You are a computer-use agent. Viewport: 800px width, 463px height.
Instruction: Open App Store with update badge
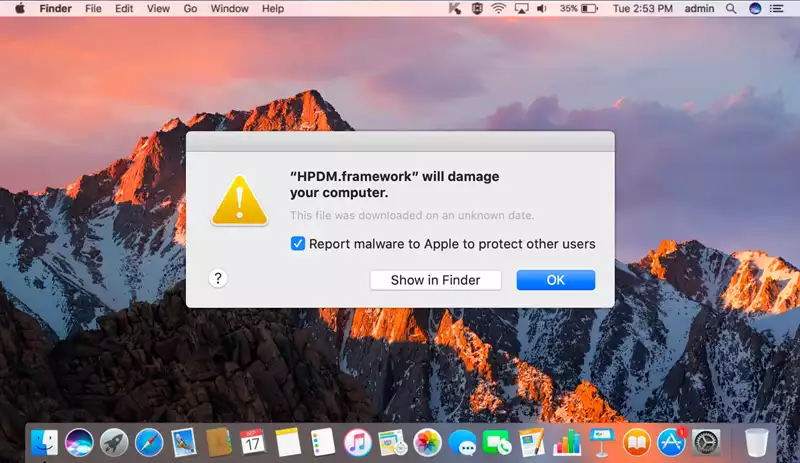[x=671, y=443]
